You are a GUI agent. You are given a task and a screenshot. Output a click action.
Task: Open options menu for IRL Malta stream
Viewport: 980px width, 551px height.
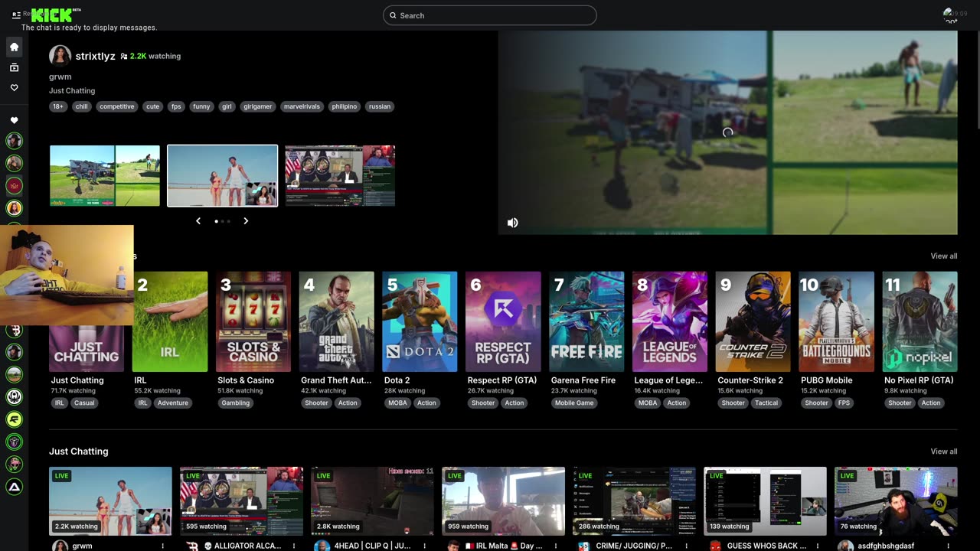click(556, 546)
